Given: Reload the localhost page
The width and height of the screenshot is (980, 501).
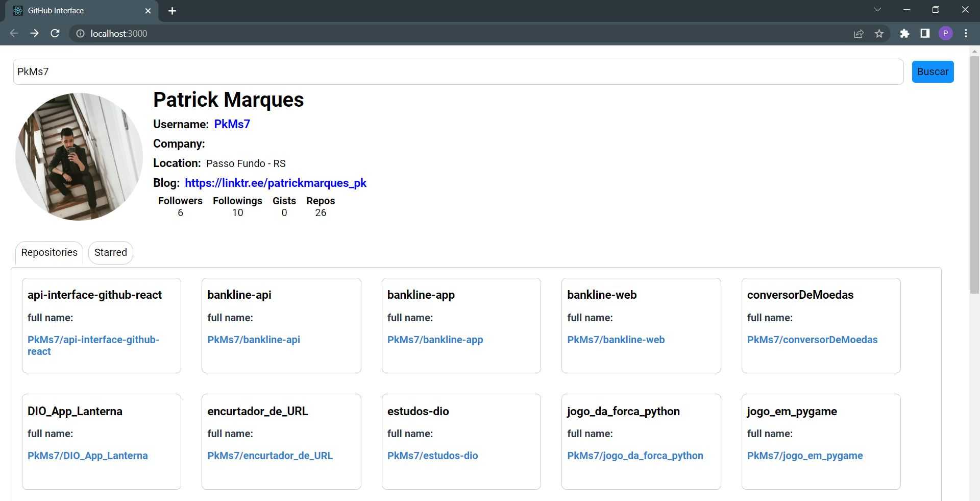Looking at the screenshot, I should tap(55, 33).
